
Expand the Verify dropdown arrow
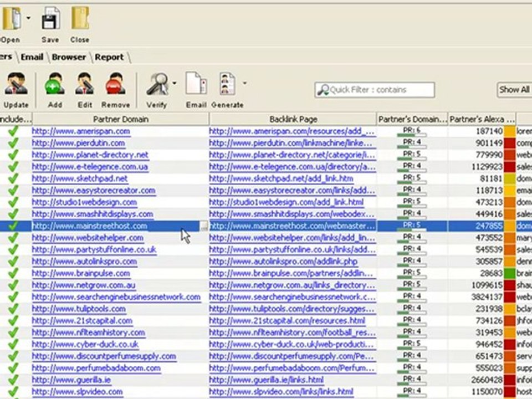click(175, 83)
